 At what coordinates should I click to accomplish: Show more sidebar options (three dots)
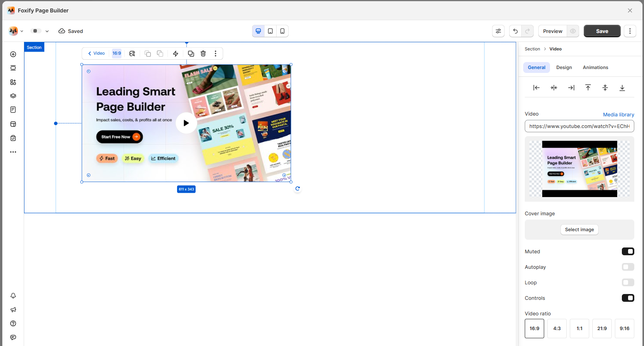(13, 152)
